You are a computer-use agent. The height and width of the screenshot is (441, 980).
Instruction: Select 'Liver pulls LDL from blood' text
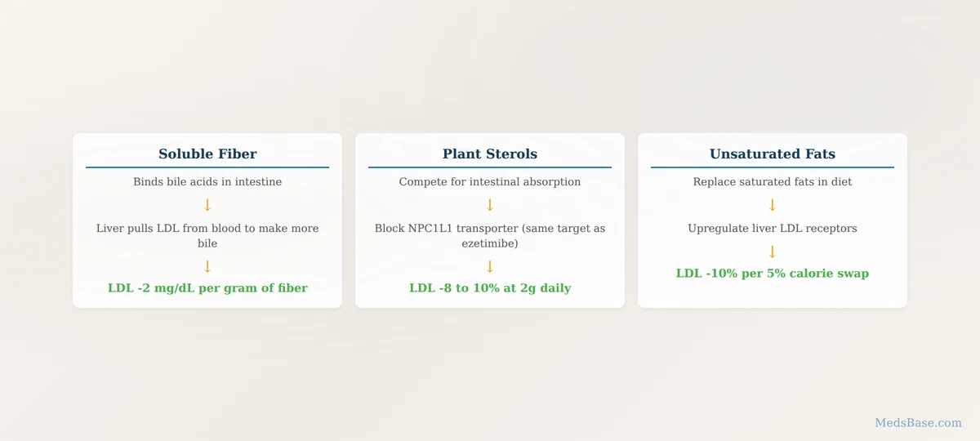(x=169, y=228)
